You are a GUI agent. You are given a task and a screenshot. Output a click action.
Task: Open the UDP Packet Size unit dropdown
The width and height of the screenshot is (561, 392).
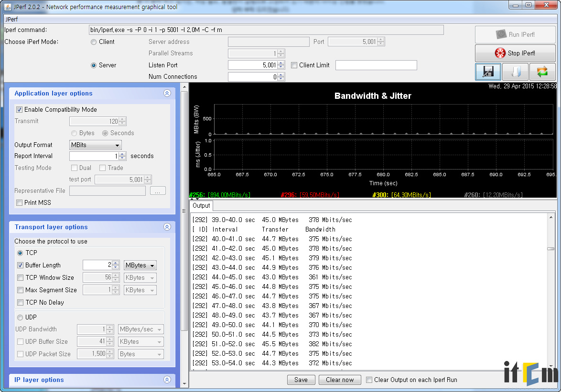[x=141, y=354]
